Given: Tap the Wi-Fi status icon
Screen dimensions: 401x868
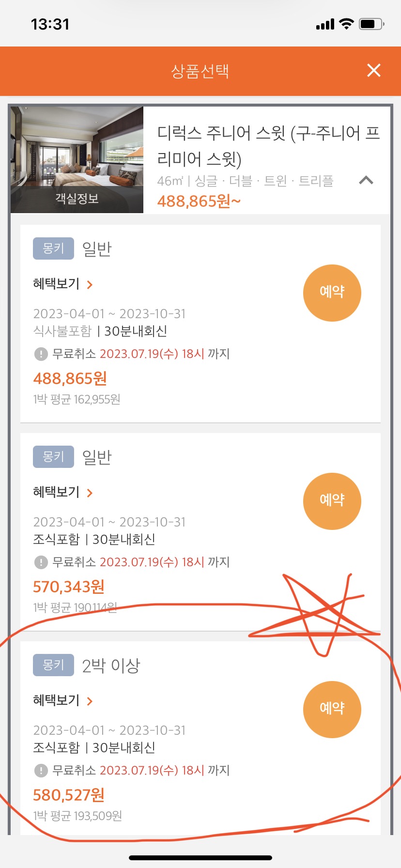Looking at the screenshot, I should pos(346,24).
